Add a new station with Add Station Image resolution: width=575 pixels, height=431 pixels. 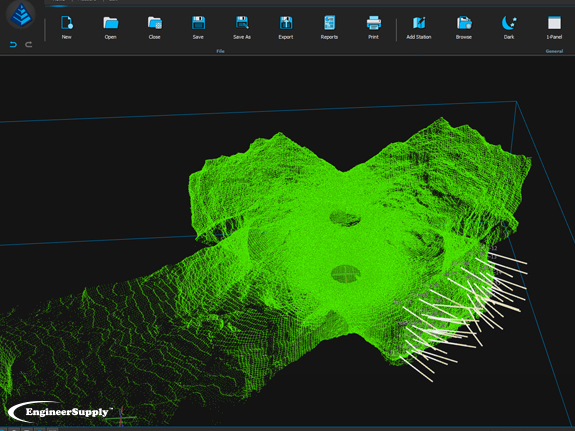click(x=419, y=27)
